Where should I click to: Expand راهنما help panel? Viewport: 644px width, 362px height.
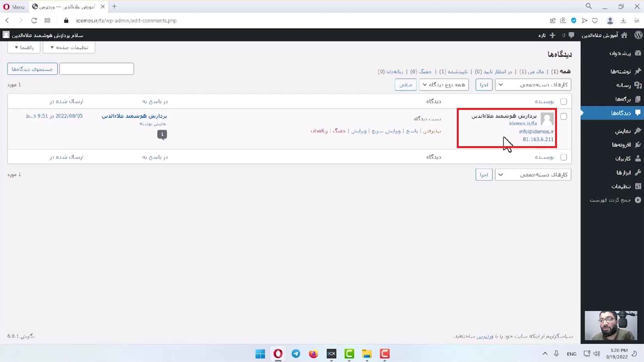(x=24, y=47)
